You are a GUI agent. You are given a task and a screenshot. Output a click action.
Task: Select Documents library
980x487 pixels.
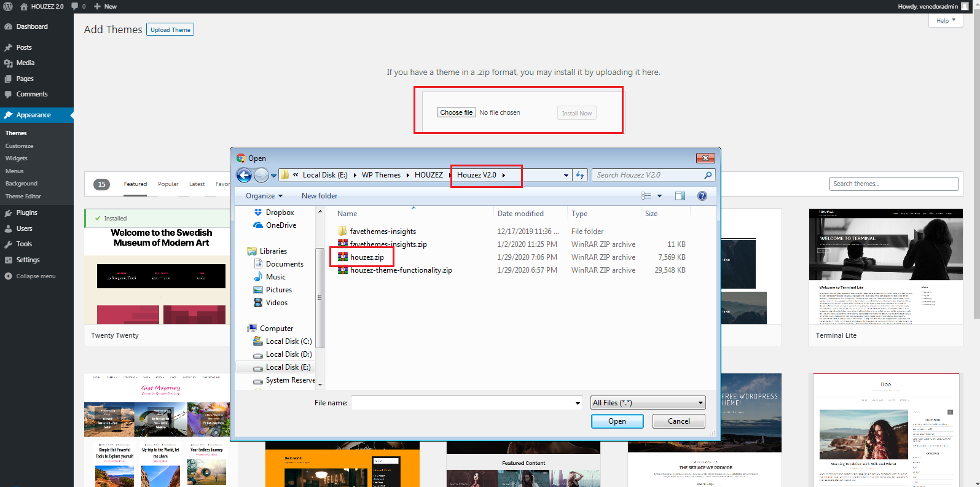click(x=284, y=264)
